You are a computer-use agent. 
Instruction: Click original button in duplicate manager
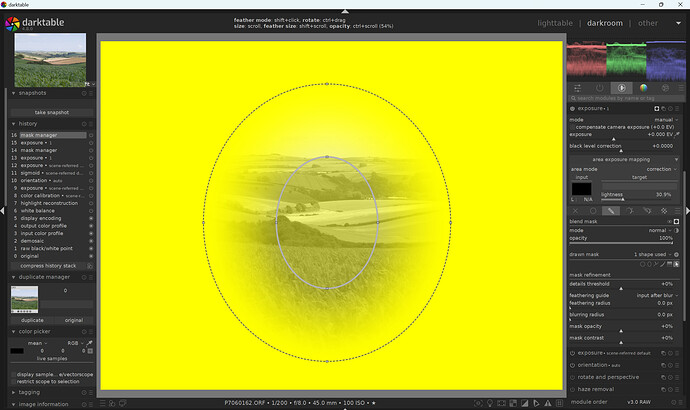(x=74, y=320)
